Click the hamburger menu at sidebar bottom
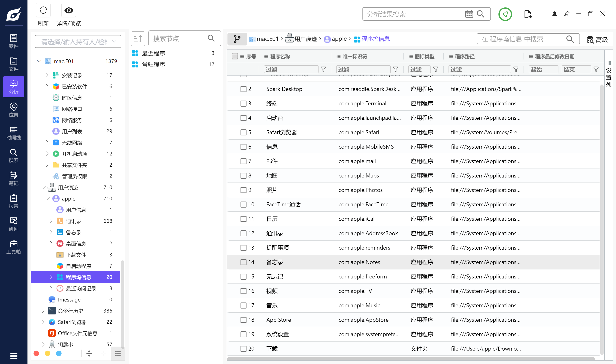The height and width of the screenshot is (364, 616). coord(13,356)
